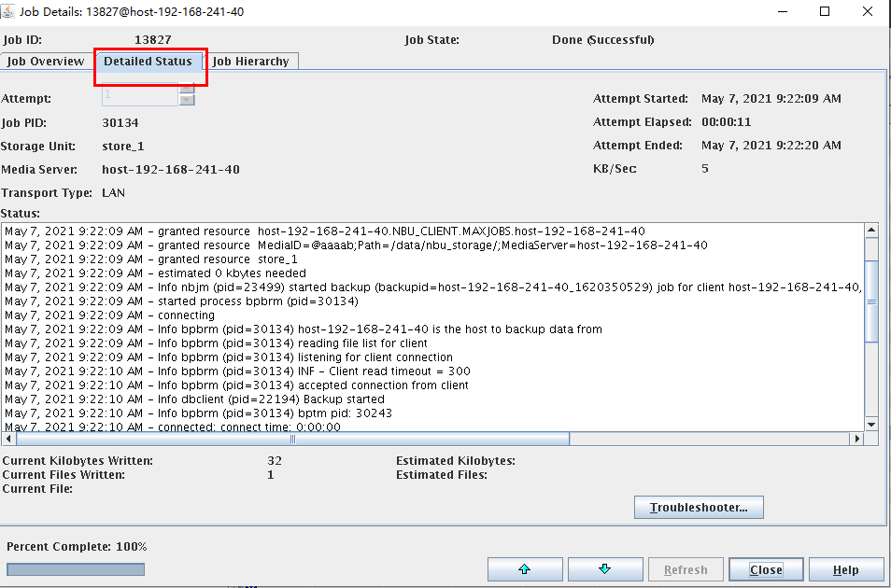Click the Refresh button
Image resolution: width=891 pixels, height=588 pixels.
(686, 569)
